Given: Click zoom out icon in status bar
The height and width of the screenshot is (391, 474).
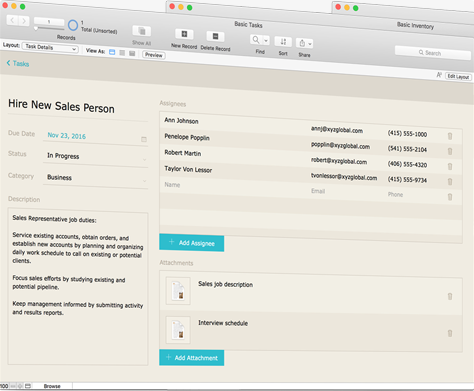Looking at the screenshot, I should (13, 386).
